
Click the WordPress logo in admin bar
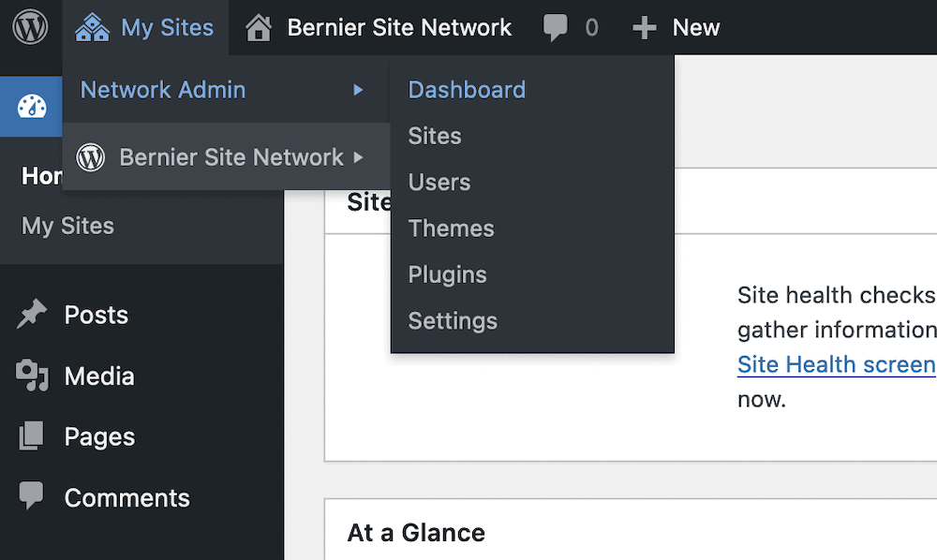click(x=31, y=27)
